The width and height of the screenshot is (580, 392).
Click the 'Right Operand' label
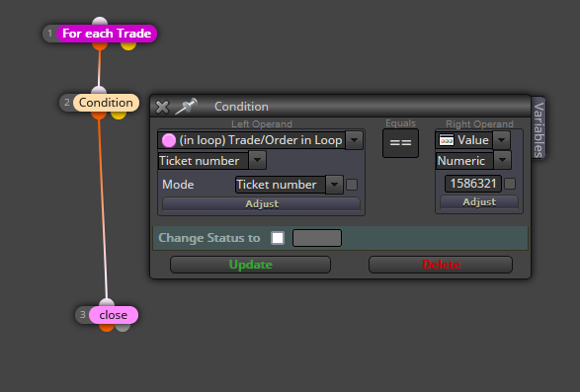point(479,123)
